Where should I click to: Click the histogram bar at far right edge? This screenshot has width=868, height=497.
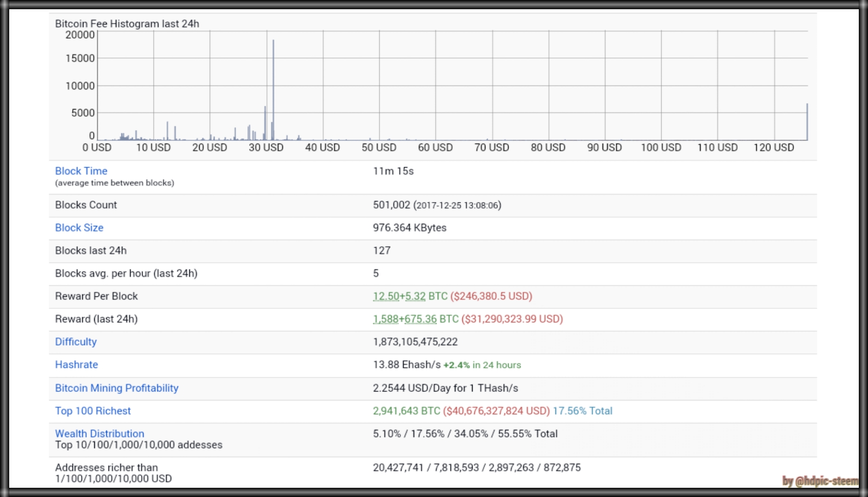coord(807,122)
